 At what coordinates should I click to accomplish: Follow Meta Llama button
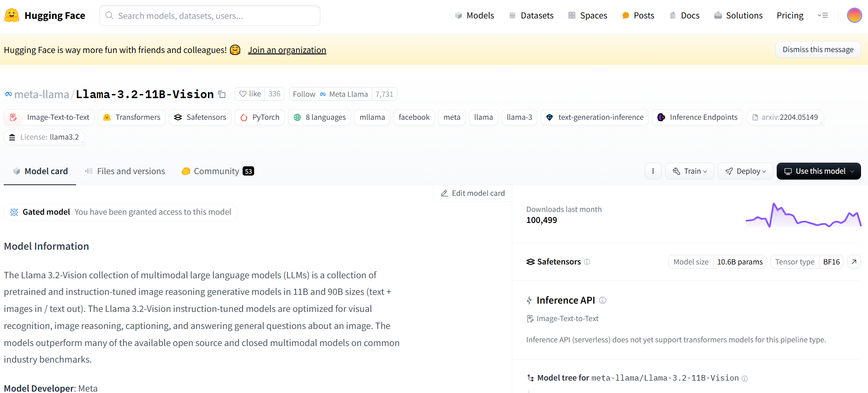coord(330,94)
